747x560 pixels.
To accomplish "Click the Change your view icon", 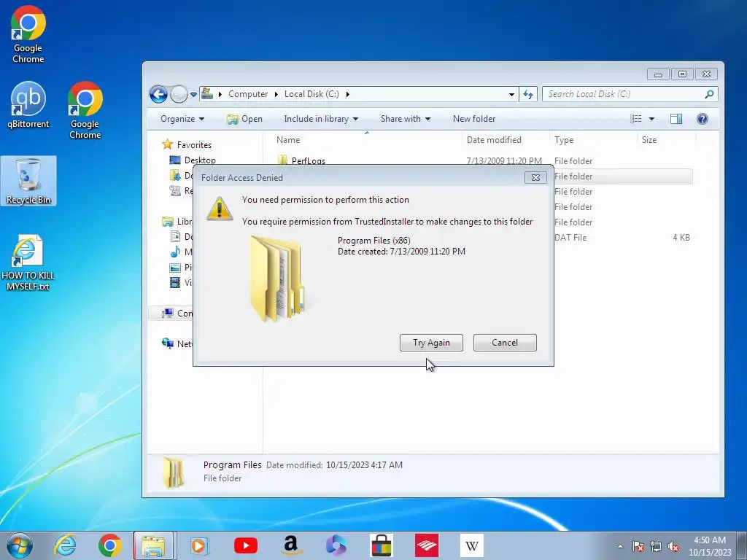I will [x=636, y=119].
